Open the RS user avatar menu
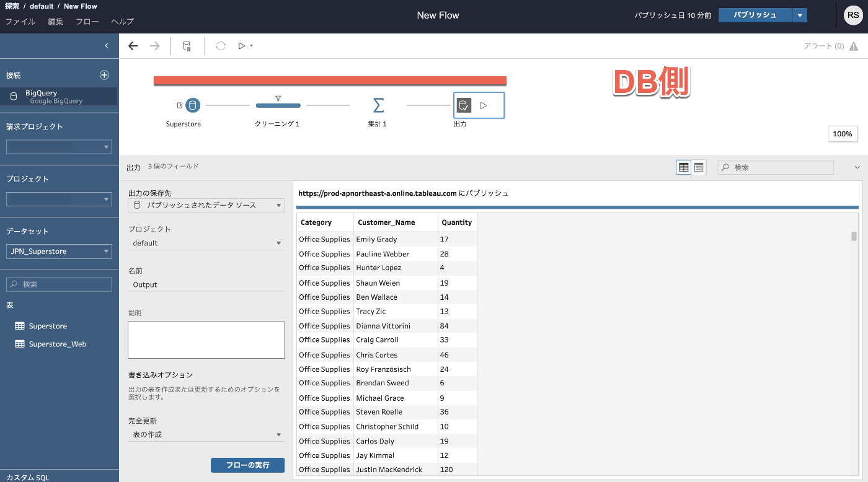The image size is (868, 482). click(853, 15)
